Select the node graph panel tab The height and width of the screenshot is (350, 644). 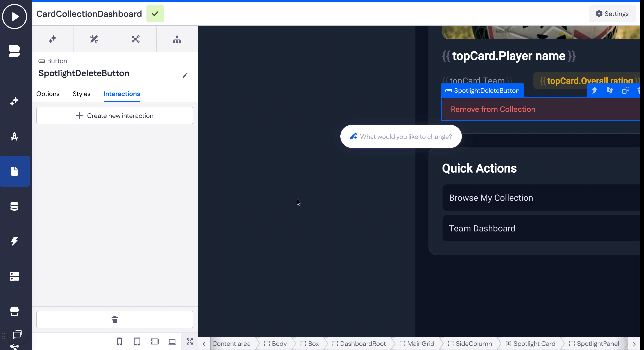coord(135,39)
